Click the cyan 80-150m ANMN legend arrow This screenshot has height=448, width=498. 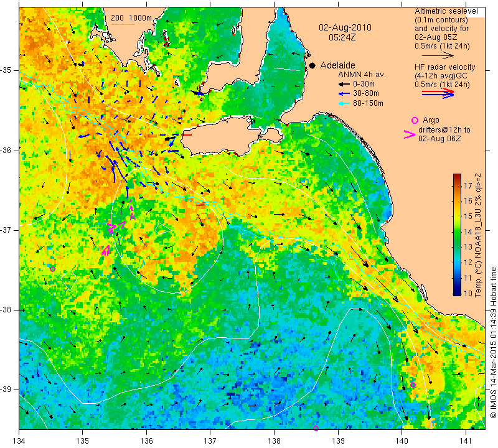point(344,103)
